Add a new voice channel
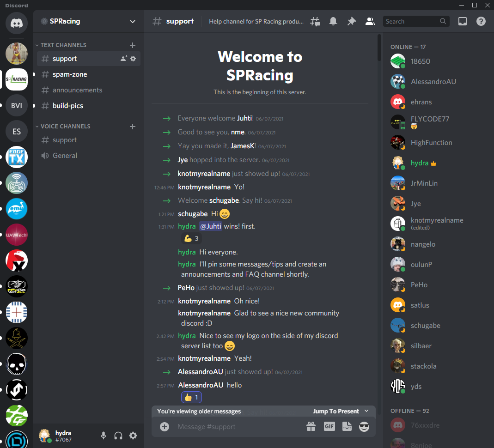 133,126
